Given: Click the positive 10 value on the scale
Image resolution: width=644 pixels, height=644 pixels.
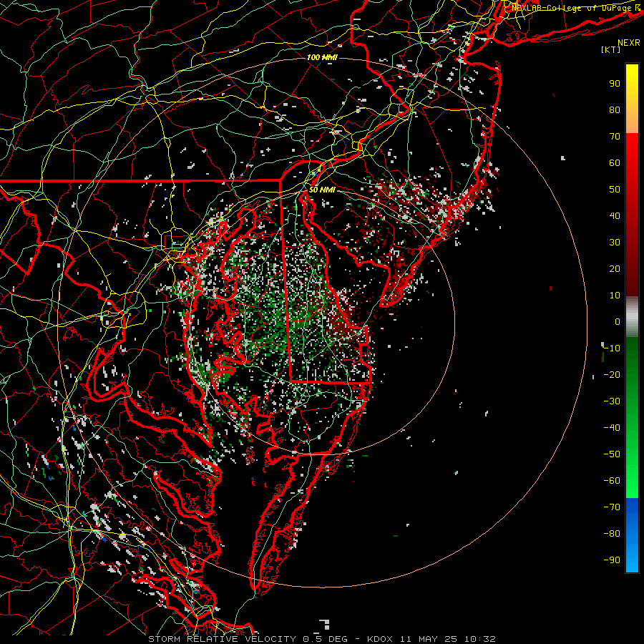Looking at the screenshot, I should pyautogui.click(x=615, y=296).
